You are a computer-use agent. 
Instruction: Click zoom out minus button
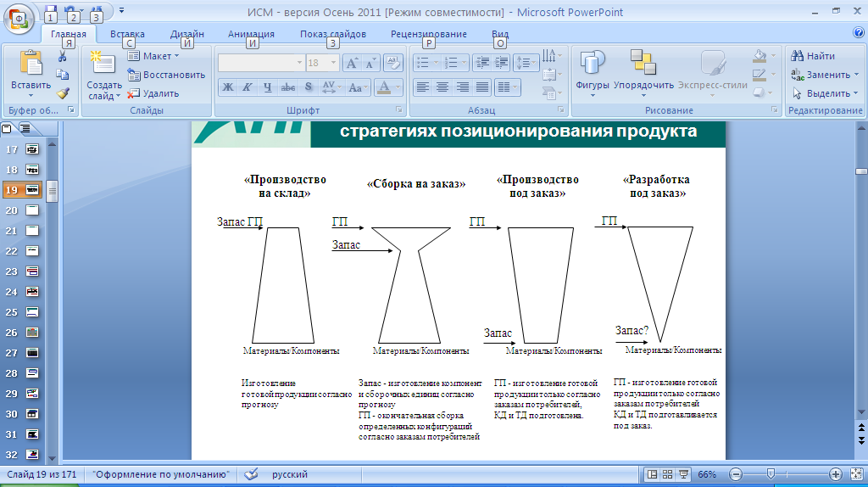click(736, 474)
